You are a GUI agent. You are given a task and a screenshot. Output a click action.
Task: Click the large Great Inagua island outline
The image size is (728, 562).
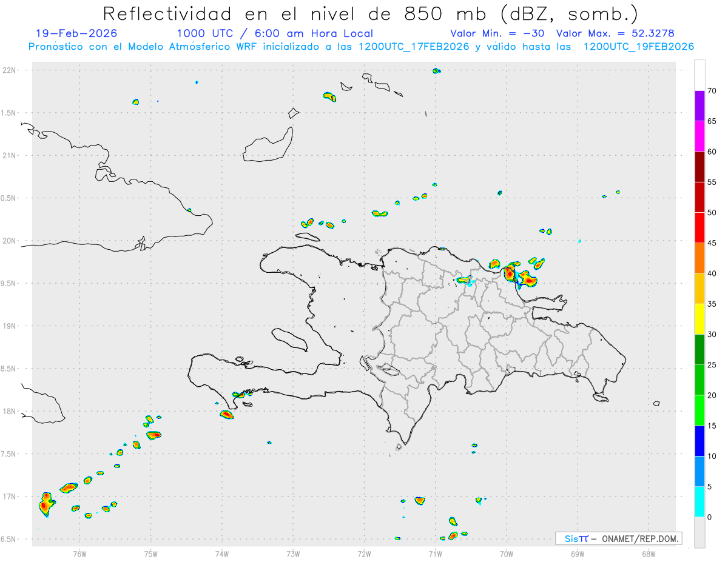269,146
